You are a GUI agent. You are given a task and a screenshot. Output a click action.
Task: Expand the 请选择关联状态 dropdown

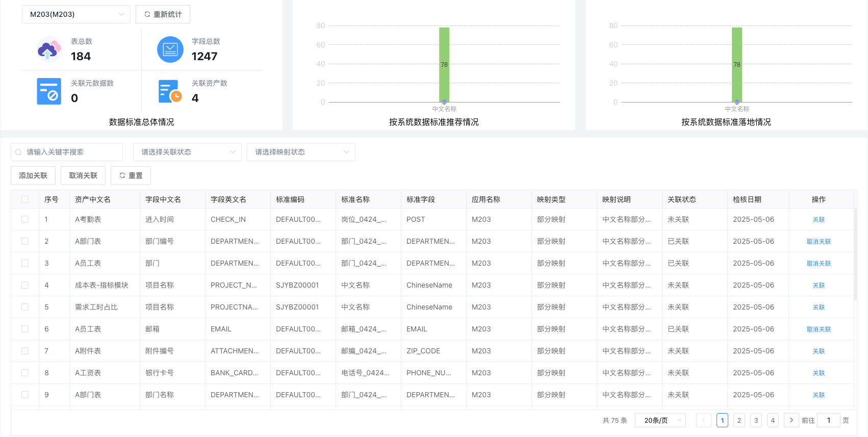[x=187, y=152]
